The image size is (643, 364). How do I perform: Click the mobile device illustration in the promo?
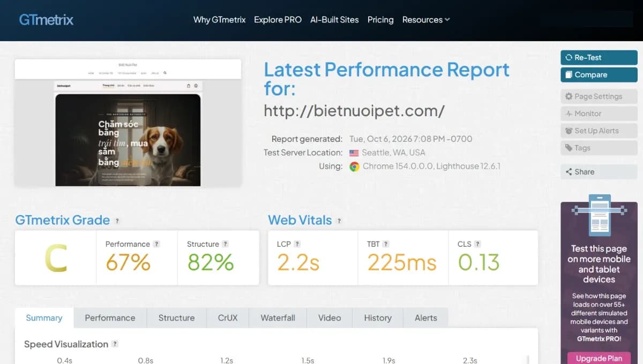pyautogui.click(x=599, y=215)
